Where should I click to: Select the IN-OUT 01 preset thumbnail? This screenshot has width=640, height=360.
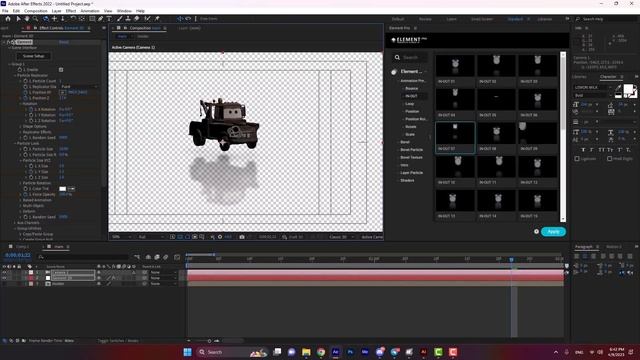pyautogui.click(x=455, y=65)
